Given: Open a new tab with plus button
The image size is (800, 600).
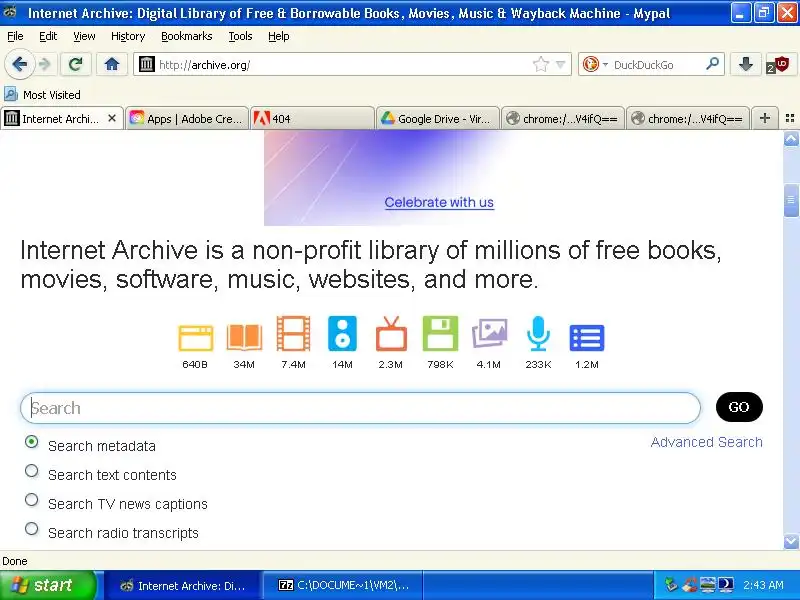Looking at the screenshot, I should point(764,118).
